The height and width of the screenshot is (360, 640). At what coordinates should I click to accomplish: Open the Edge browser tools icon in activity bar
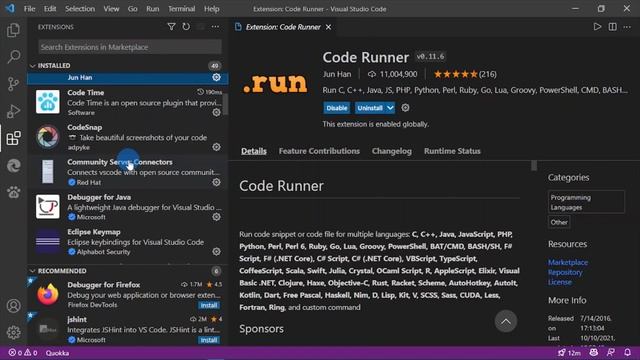(x=13, y=165)
